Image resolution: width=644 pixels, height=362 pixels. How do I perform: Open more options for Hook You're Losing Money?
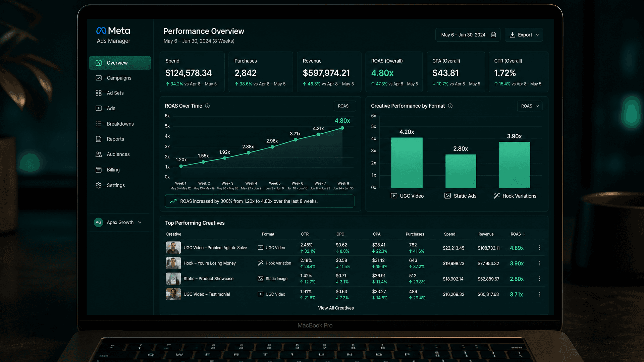(540, 263)
